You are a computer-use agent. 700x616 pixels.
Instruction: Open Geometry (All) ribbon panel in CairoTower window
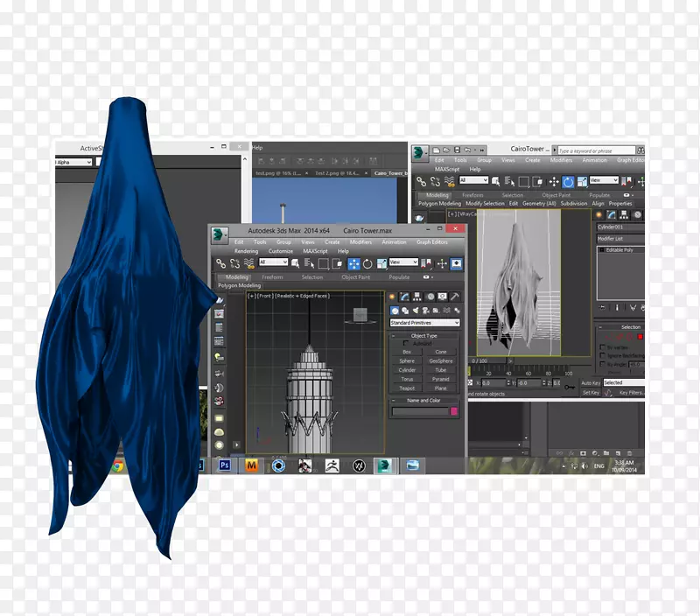[x=539, y=204]
